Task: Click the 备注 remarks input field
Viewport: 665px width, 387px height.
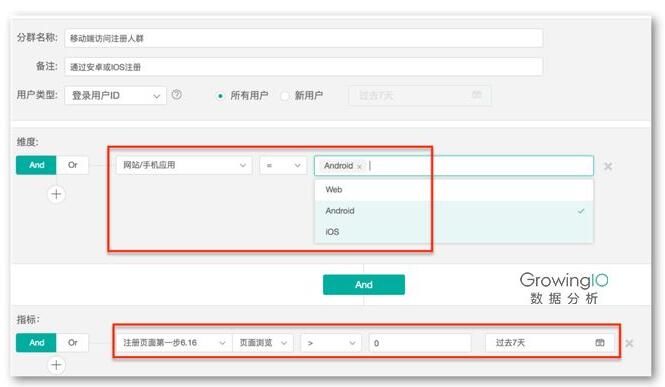Action: coord(304,67)
